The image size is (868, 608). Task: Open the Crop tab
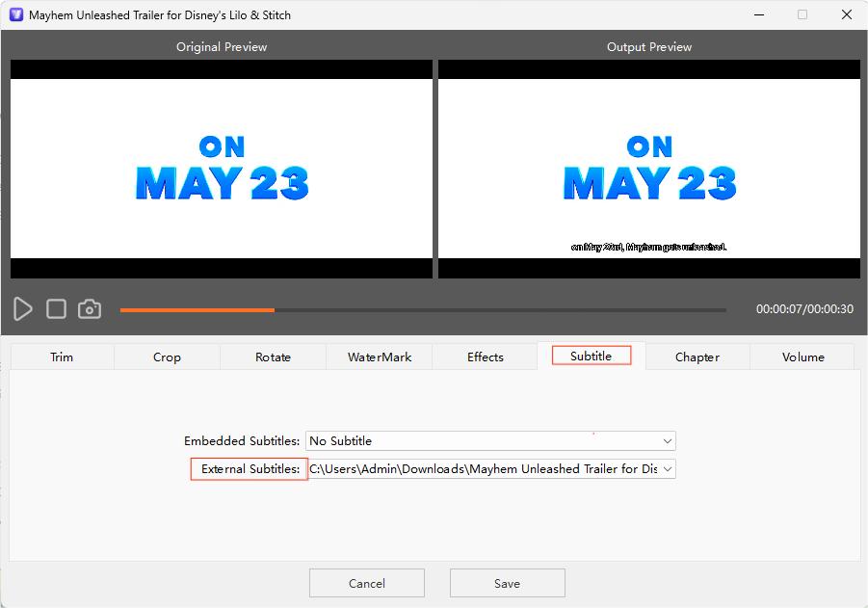tap(166, 356)
